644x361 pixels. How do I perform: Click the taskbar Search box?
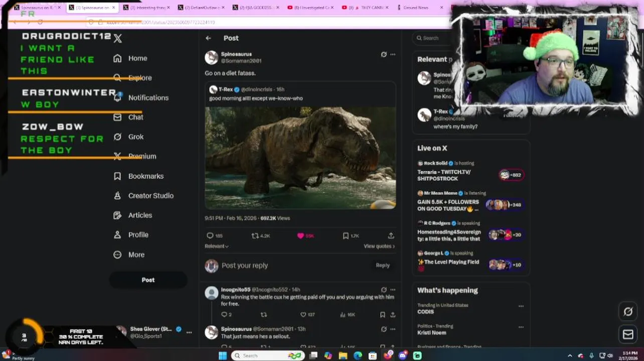(x=268, y=355)
